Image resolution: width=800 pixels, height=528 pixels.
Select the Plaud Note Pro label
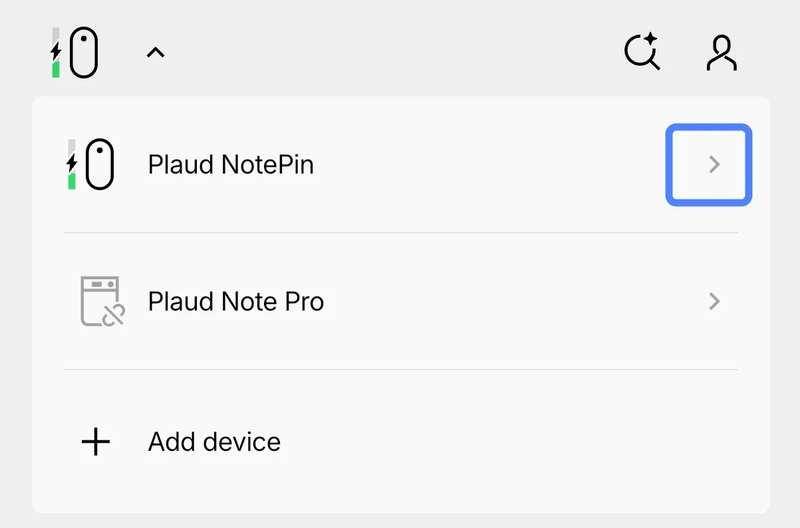[236, 301]
